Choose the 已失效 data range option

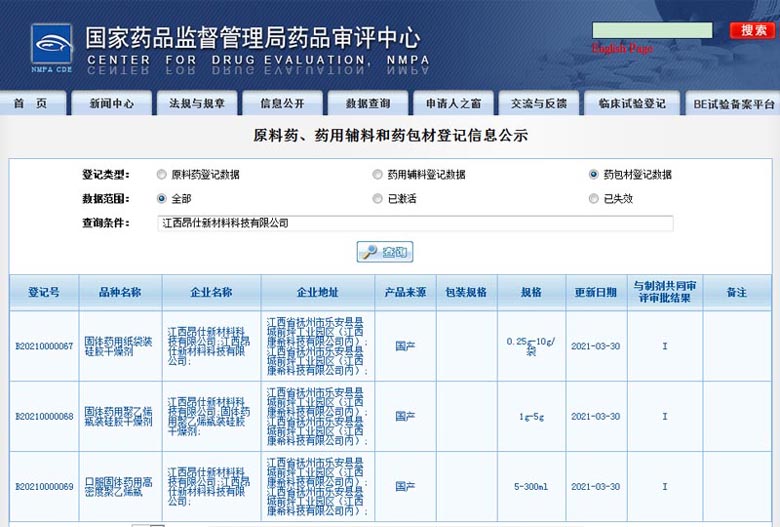click(x=594, y=198)
